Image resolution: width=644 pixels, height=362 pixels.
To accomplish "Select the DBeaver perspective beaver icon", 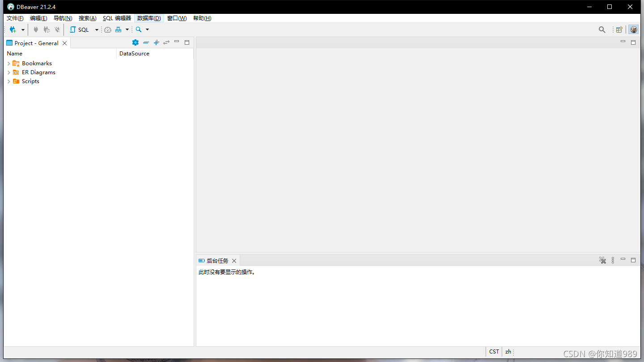I will pyautogui.click(x=633, y=29).
